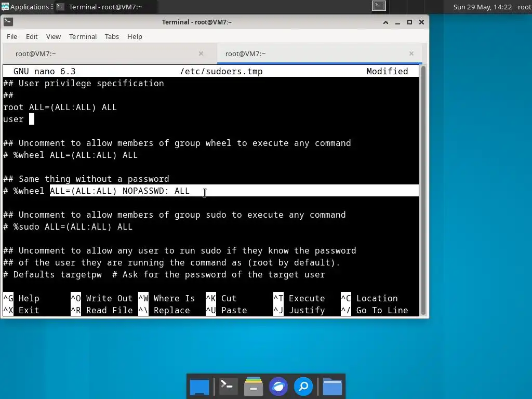532x399 pixels.
Task: Click the ^R Read File shortcut
Action: tap(101, 310)
